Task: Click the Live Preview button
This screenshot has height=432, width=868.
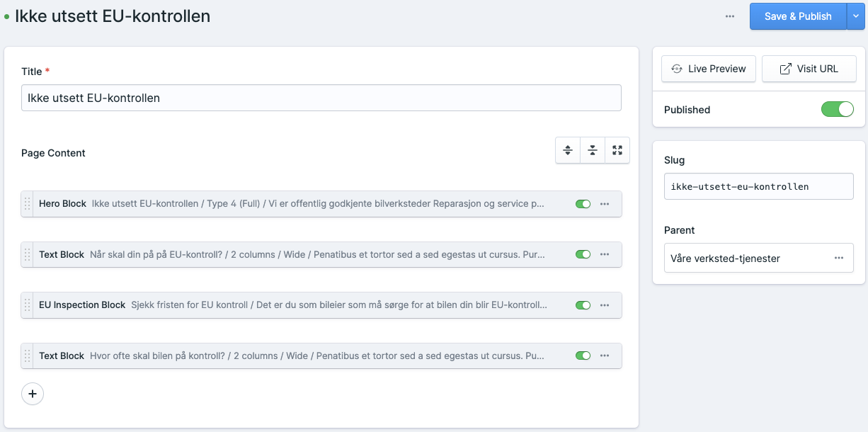Action: (x=709, y=69)
